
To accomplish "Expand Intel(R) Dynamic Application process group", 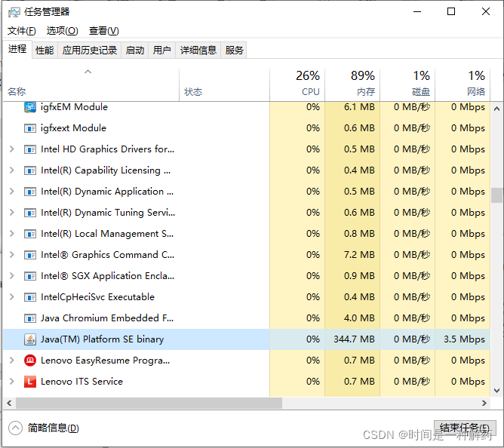I will coord(12,192).
